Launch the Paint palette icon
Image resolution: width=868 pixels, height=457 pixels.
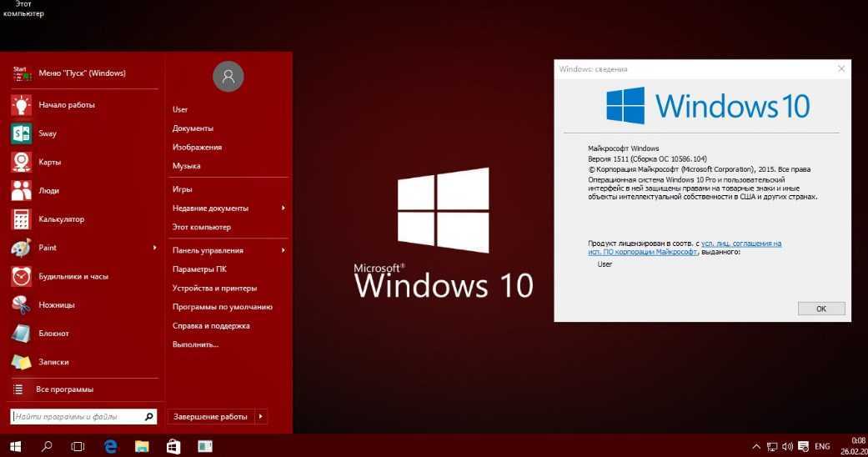point(21,248)
